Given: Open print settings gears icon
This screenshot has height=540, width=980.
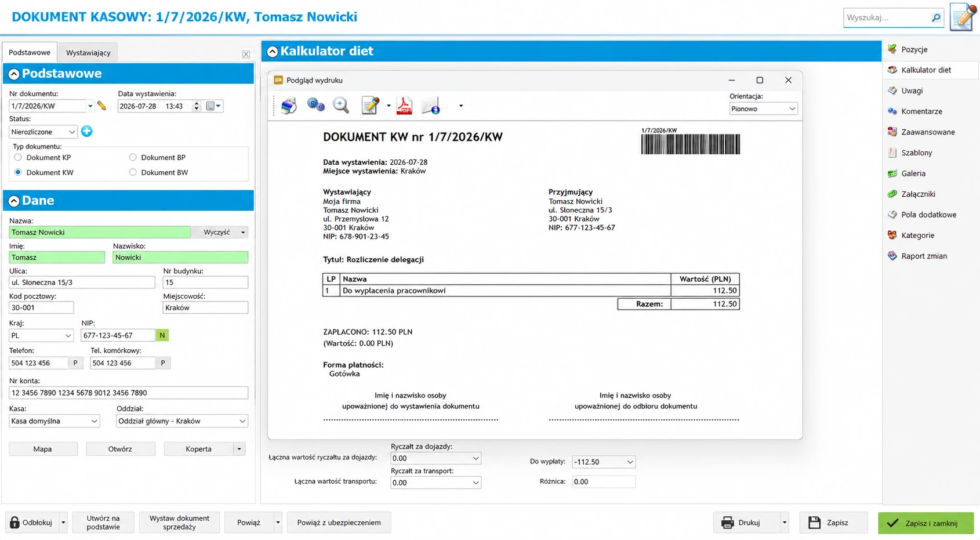Looking at the screenshot, I should 315,105.
